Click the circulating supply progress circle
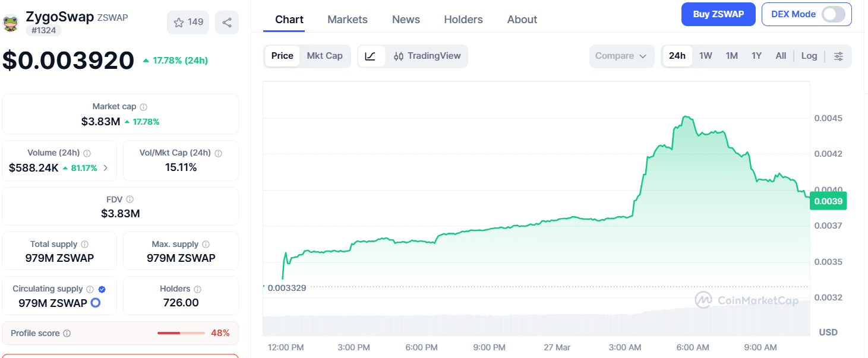 coord(94,303)
